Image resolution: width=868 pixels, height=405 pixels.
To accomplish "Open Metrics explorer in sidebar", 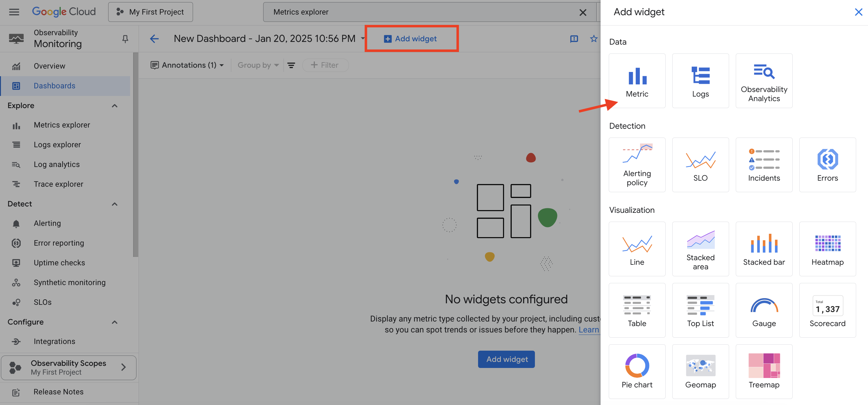I will [62, 125].
